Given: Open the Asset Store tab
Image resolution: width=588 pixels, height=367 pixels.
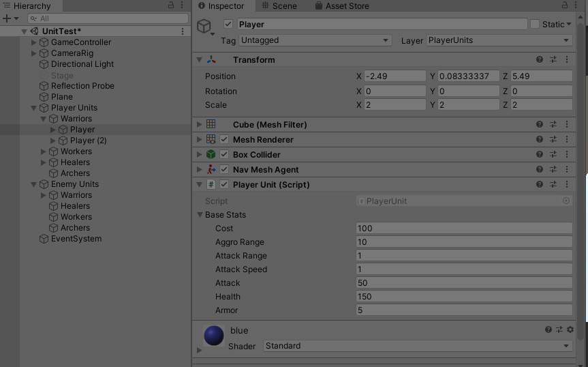Looking at the screenshot, I should click(342, 6).
